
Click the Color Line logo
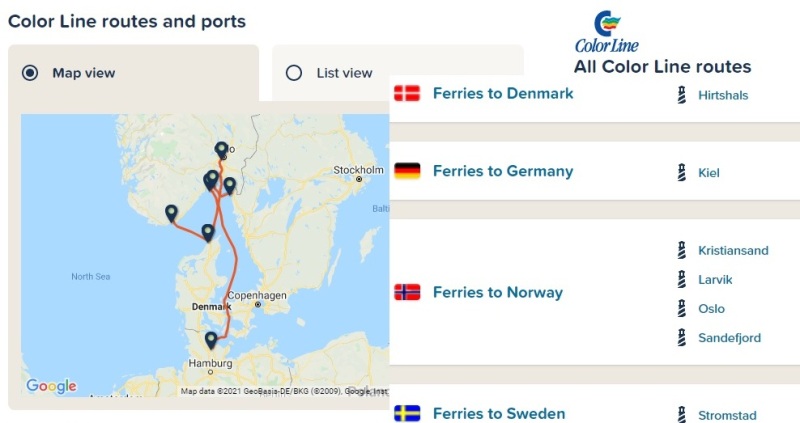point(607,32)
